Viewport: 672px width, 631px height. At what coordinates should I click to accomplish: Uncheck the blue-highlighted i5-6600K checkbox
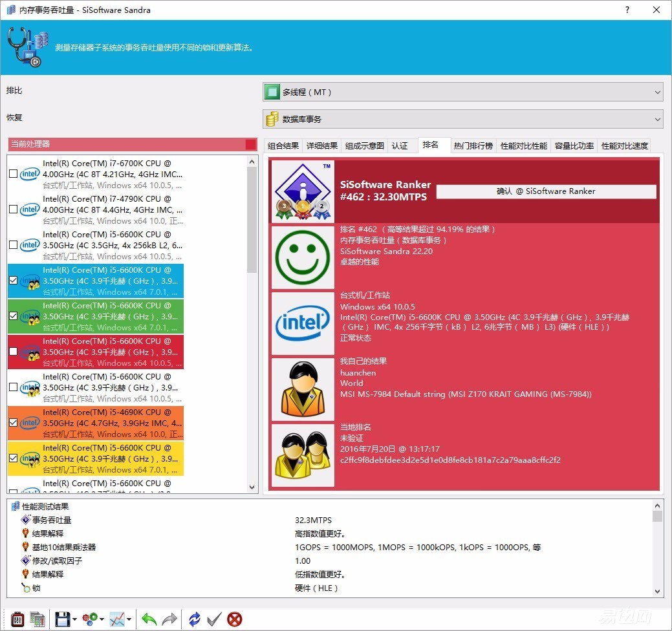(14, 281)
